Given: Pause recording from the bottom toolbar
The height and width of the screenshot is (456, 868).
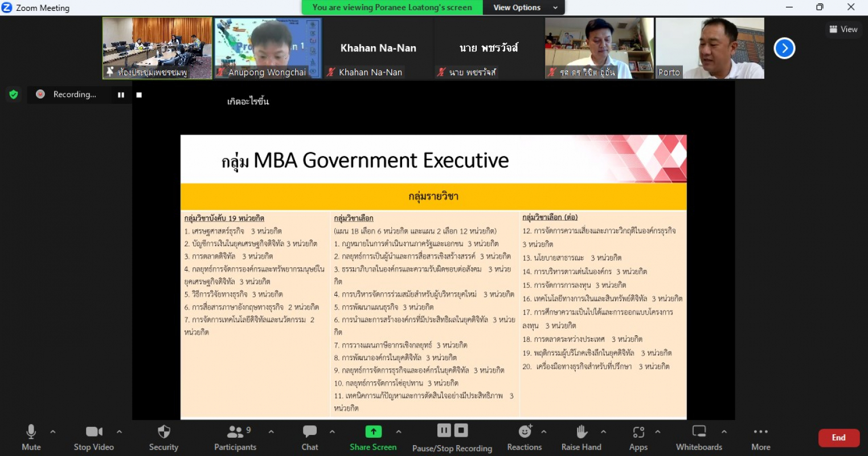Looking at the screenshot, I should pos(444,430).
